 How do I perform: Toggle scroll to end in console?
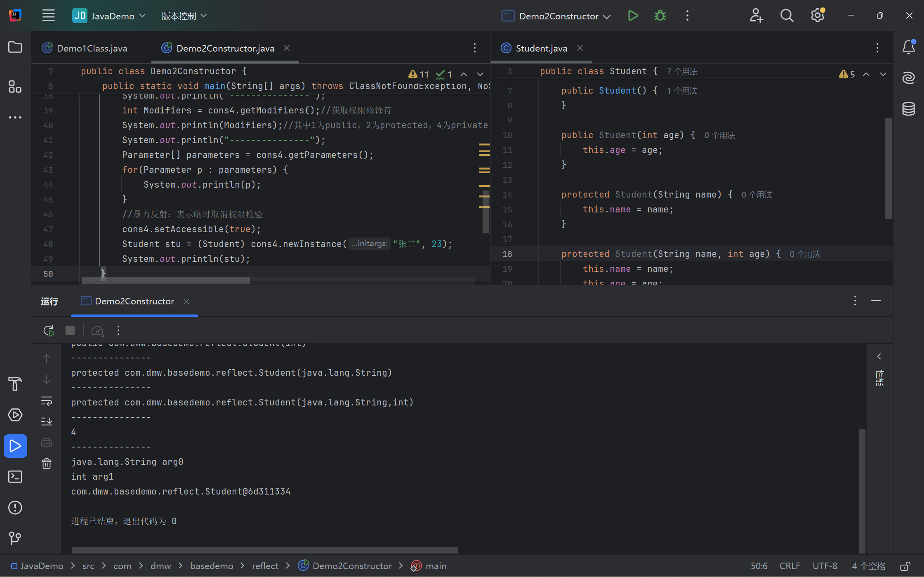point(47,422)
